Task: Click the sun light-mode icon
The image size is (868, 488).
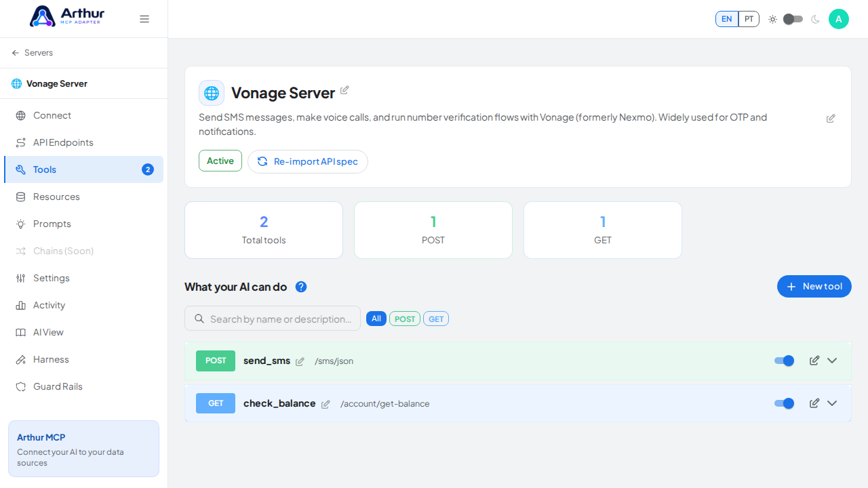Action: [x=772, y=19]
